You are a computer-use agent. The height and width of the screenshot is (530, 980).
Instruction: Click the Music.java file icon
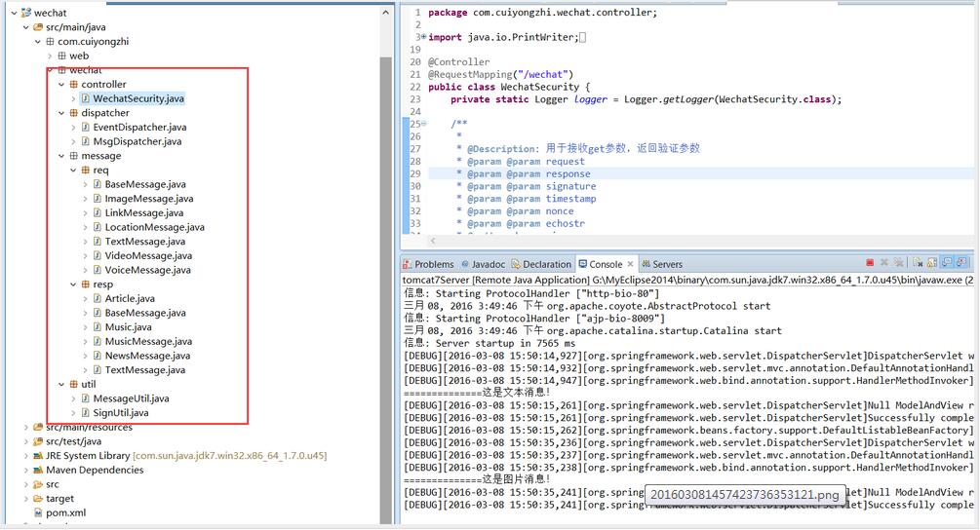tap(98, 327)
